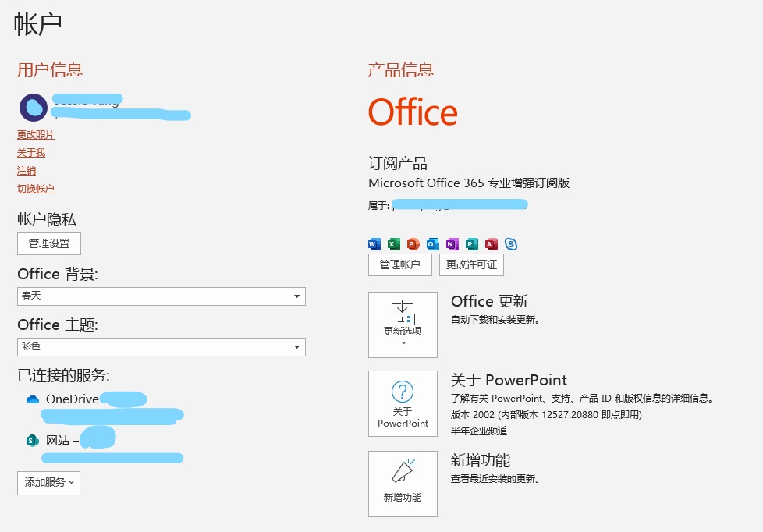The image size is (763, 532).
Task: Click the 用户信息 section heading
Action: coord(50,70)
